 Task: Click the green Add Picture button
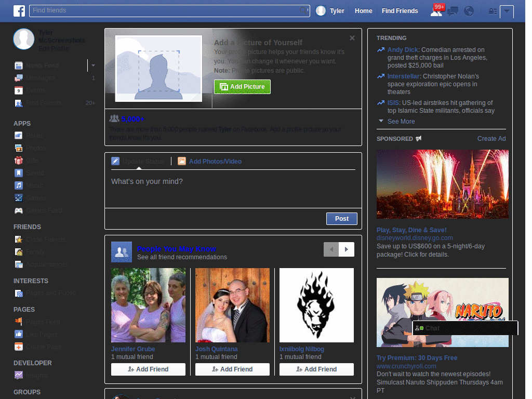click(242, 87)
